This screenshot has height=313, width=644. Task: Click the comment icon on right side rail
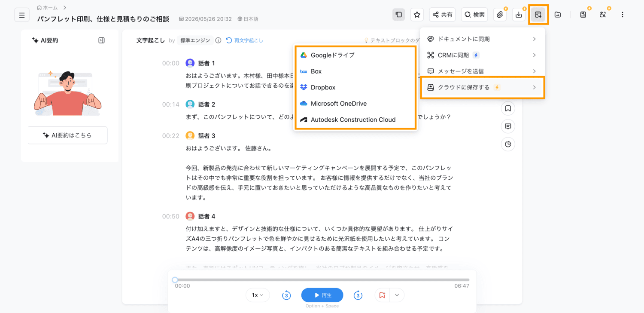[x=508, y=126]
